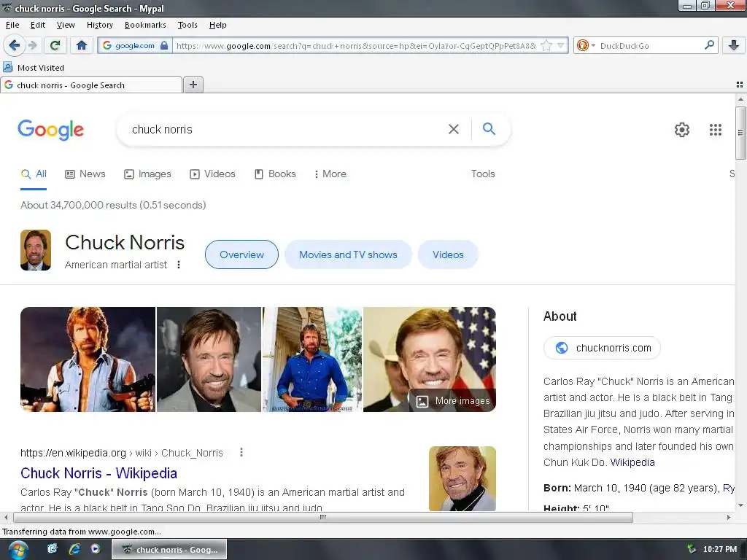Click the globe icon on chucknorris.com chip

(x=562, y=348)
